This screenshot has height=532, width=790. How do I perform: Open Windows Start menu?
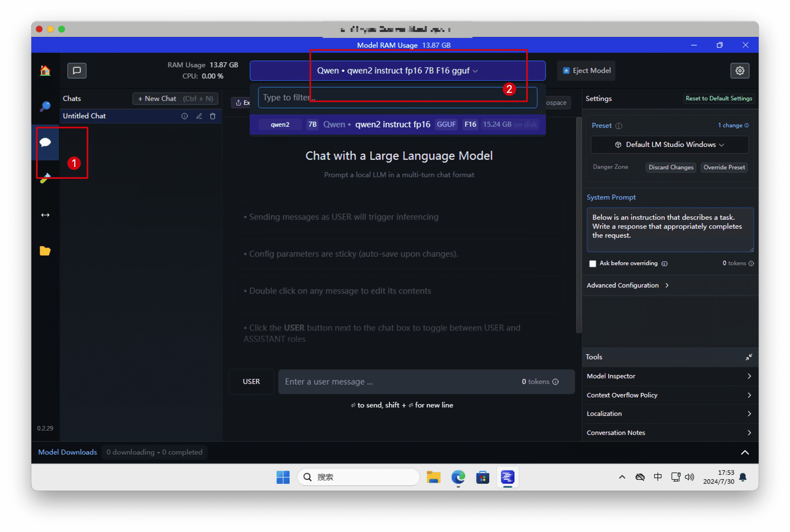coord(283,477)
